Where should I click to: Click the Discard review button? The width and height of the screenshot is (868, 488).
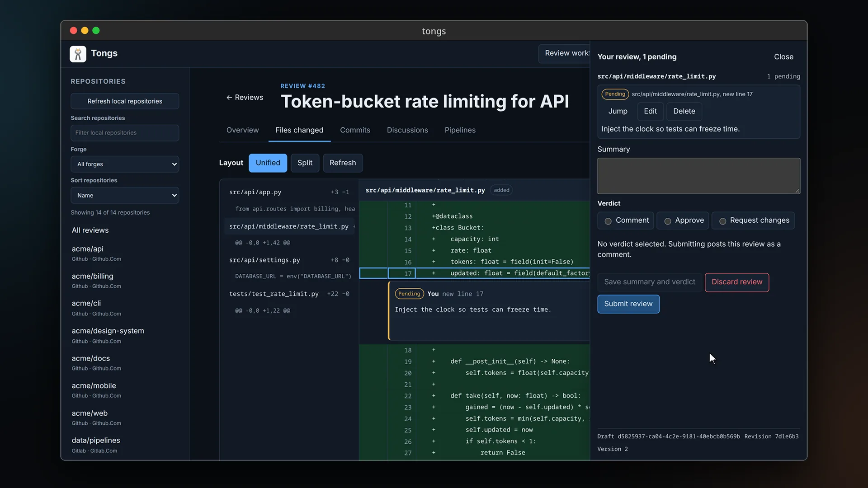click(736, 282)
